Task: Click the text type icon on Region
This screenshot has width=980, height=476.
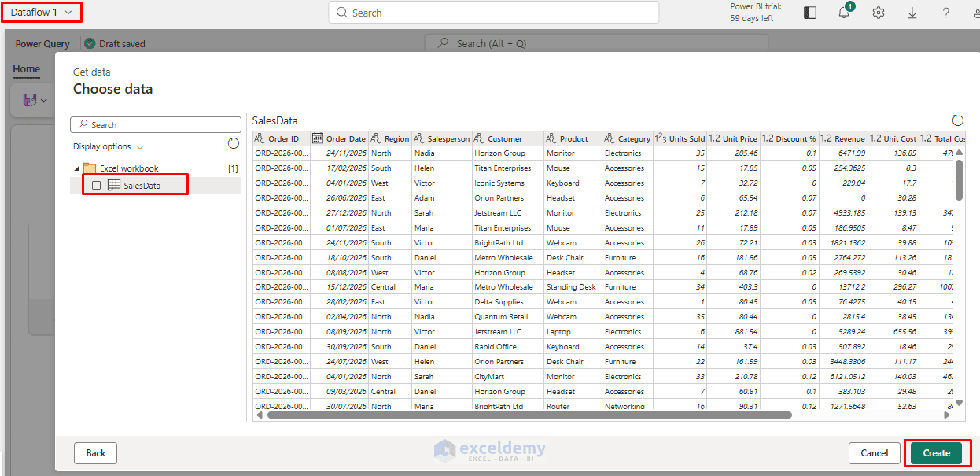Action: pyautogui.click(x=376, y=138)
